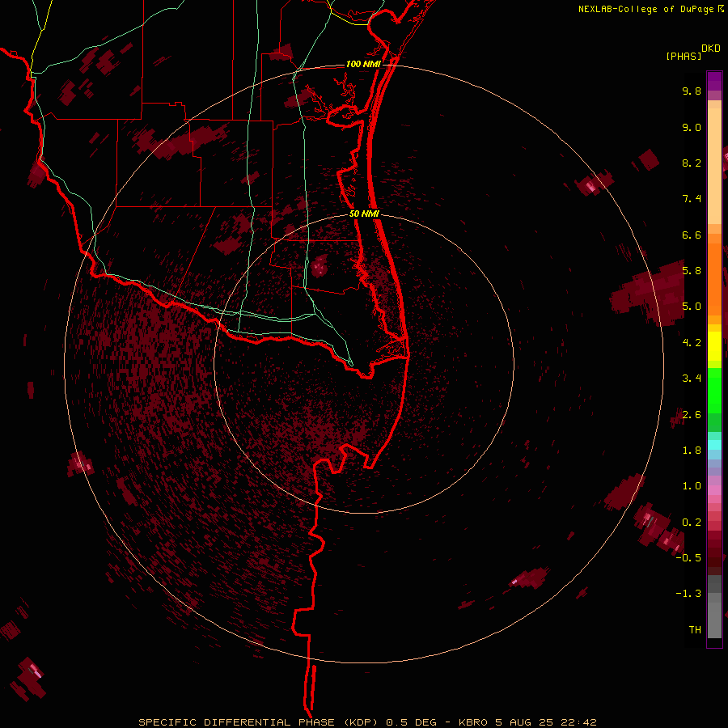Click the 5.0 scale value
Screen dimensions: 728x728
click(x=692, y=307)
